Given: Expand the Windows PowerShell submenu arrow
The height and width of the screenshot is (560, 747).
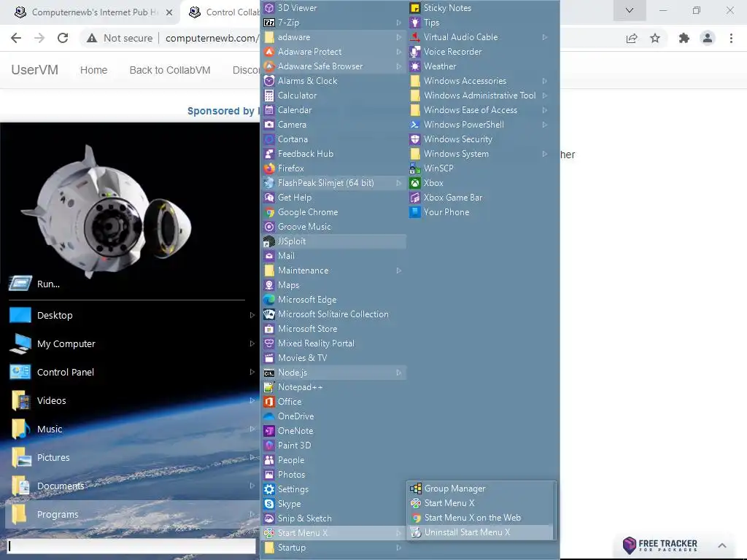Looking at the screenshot, I should point(544,125).
